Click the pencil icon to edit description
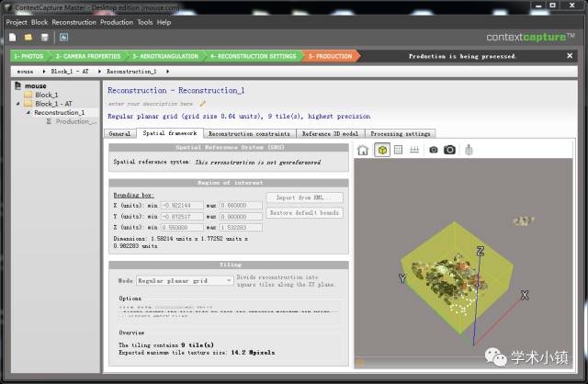 tap(202, 104)
